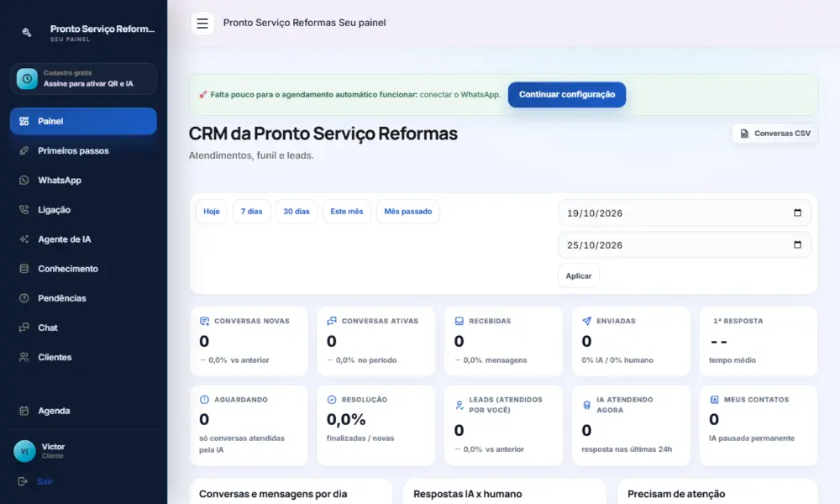The width and height of the screenshot is (840, 504).
Task: Click the Conversas CSV file icon
Action: point(744,134)
